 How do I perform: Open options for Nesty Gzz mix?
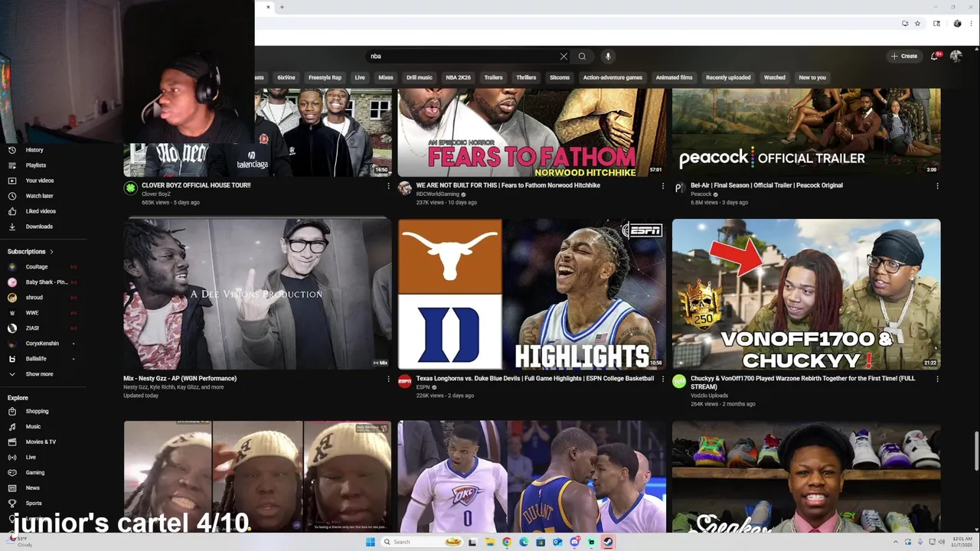pyautogui.click(x=388, y=379)
